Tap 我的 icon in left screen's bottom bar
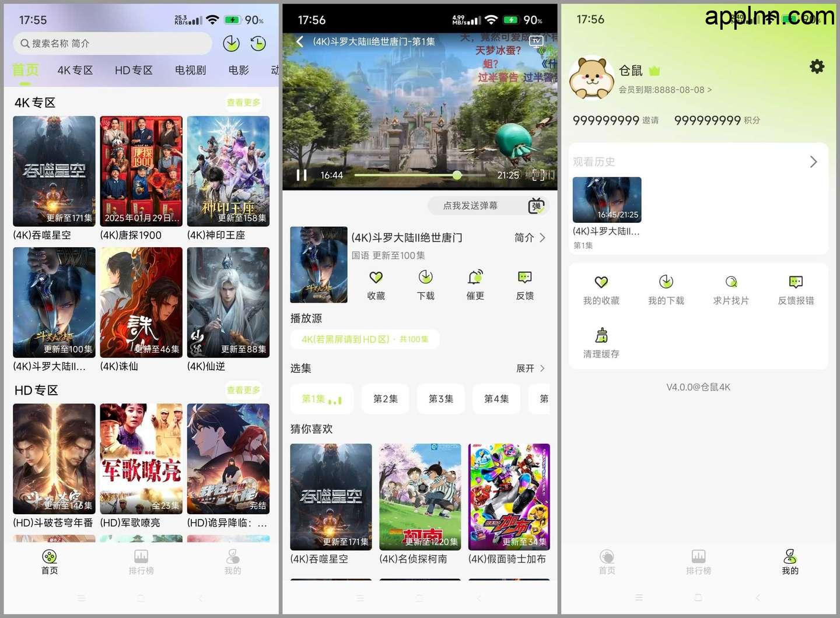 (x=233, y=556)
